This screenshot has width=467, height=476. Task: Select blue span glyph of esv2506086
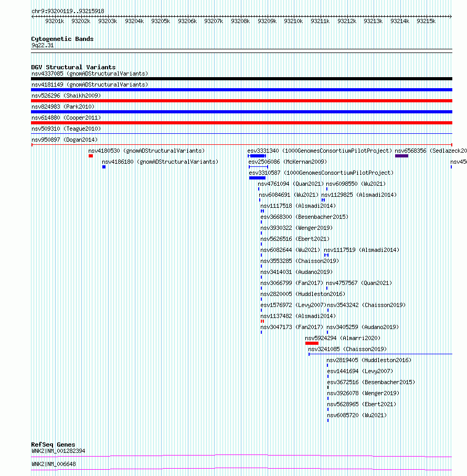258,167
